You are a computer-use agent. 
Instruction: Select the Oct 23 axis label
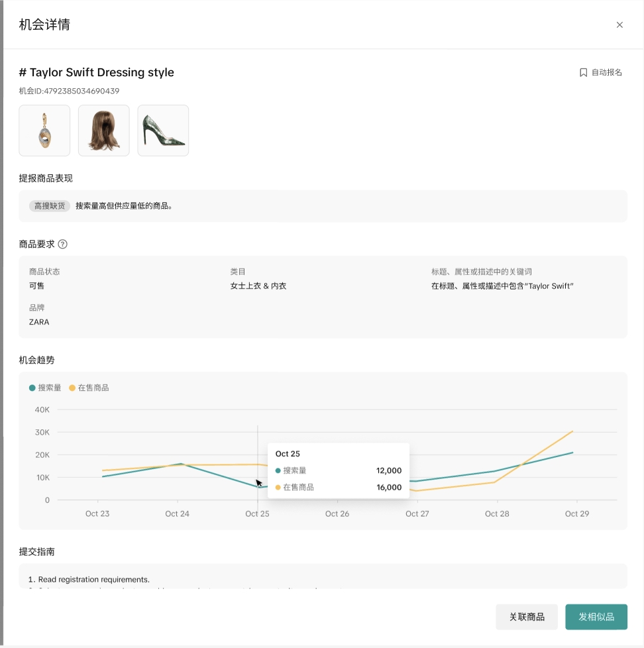[x=97, y=513]
